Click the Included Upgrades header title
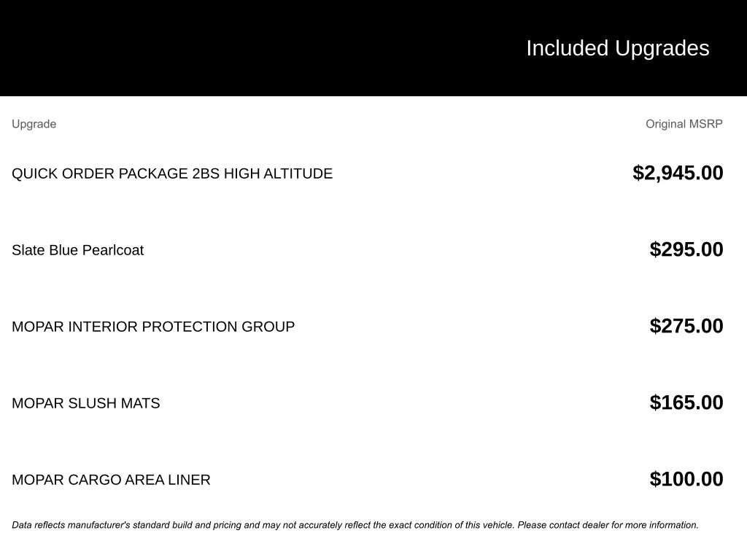The height and width of the screenshot is (560, 747). 617,48
